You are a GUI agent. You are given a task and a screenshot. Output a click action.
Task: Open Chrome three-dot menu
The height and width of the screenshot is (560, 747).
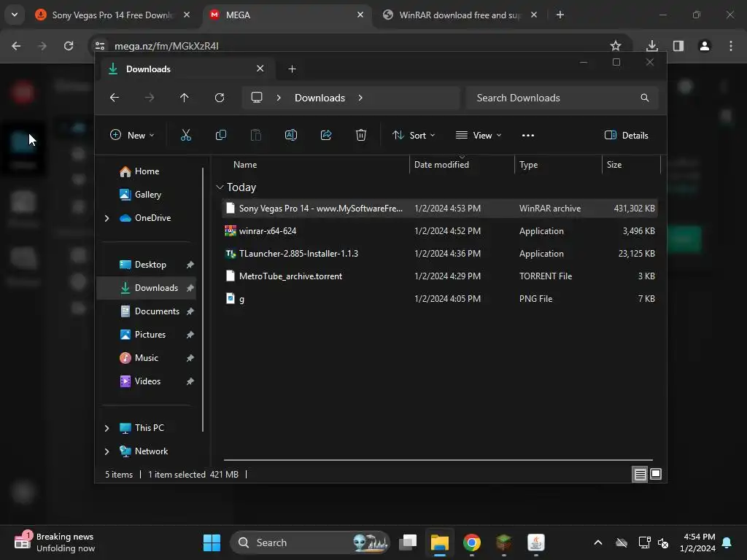coord(731,46)
